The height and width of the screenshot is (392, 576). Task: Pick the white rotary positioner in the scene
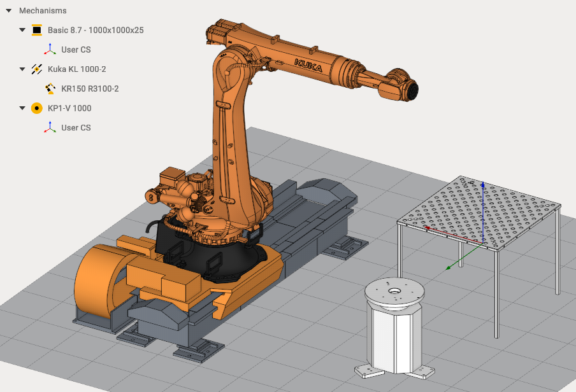coord(395,325)
